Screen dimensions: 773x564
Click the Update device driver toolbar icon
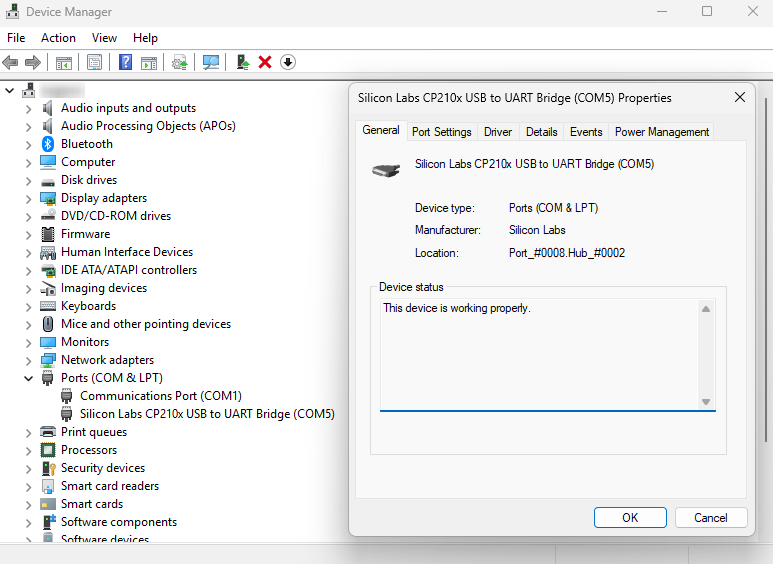click(179, 63)
